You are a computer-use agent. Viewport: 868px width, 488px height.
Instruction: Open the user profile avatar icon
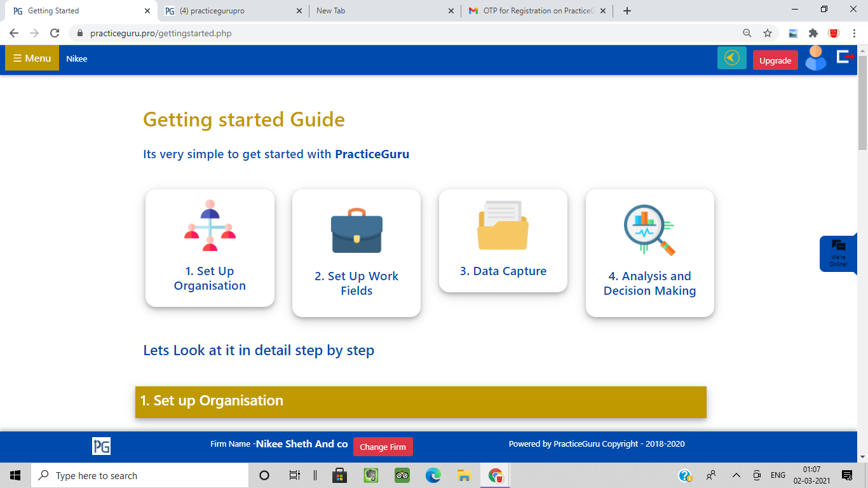816,58
